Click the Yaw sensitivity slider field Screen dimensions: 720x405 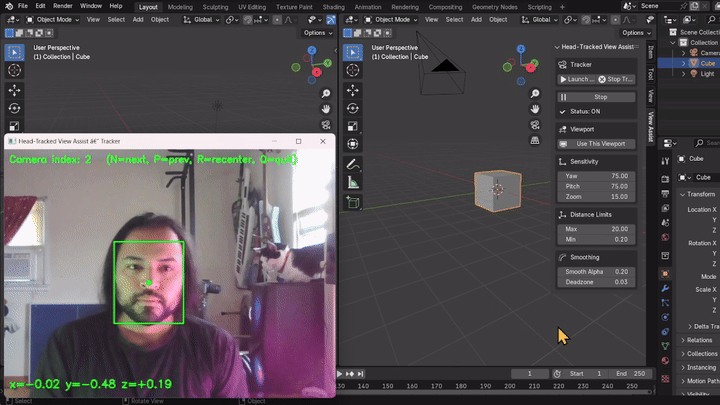(x=596, y=176)
